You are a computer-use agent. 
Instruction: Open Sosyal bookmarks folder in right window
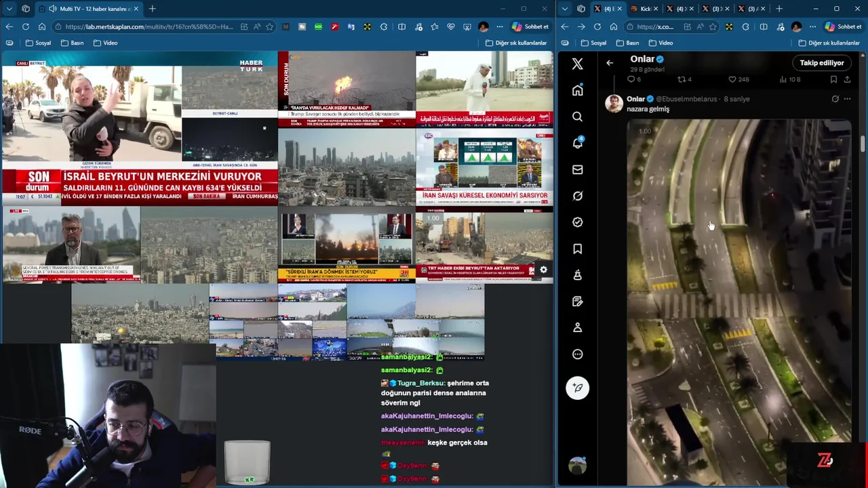point(593,43)
